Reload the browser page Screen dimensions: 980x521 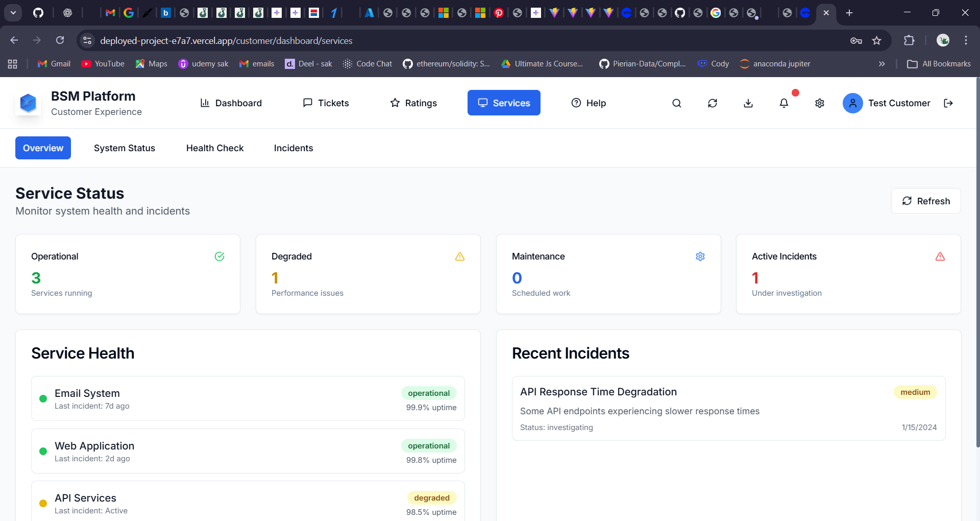[60, 40]
